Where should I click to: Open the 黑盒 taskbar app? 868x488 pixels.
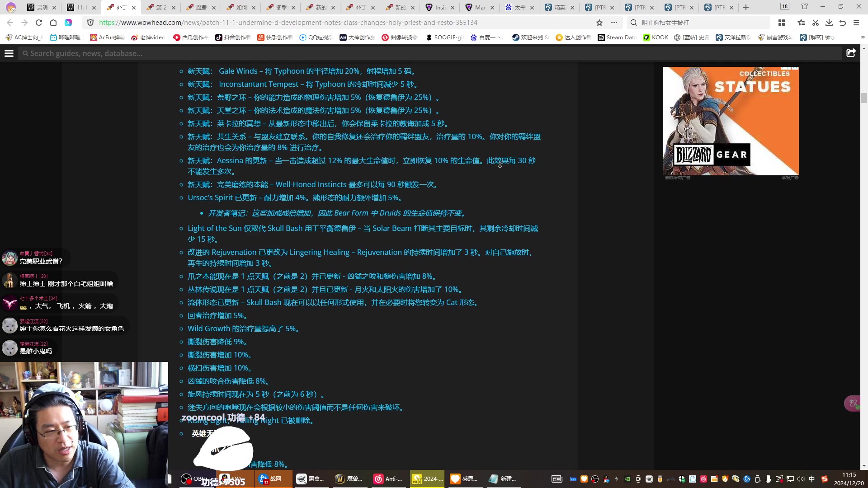click(310, 479)
